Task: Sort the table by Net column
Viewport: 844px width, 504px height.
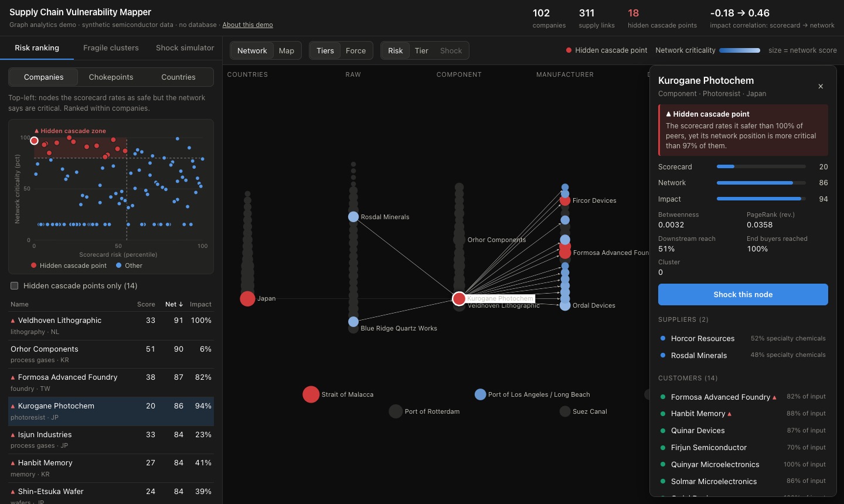Action: (174, 304)
